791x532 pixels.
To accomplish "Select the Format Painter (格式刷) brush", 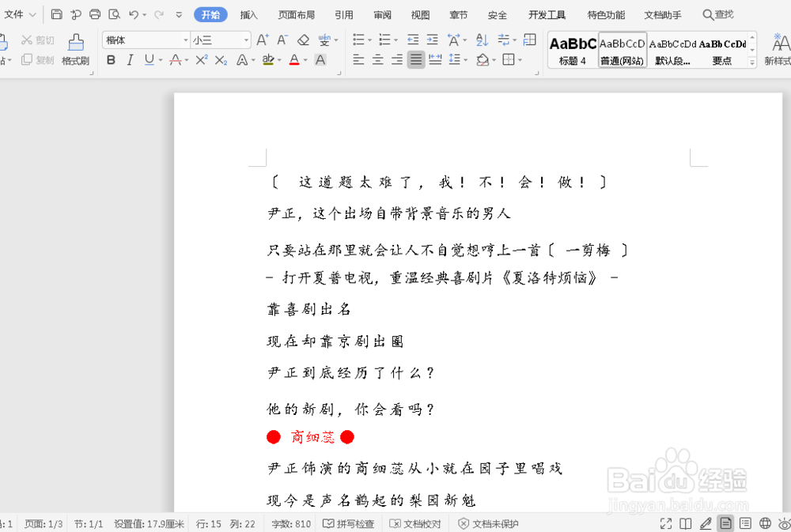I will [x=76, y=50].
